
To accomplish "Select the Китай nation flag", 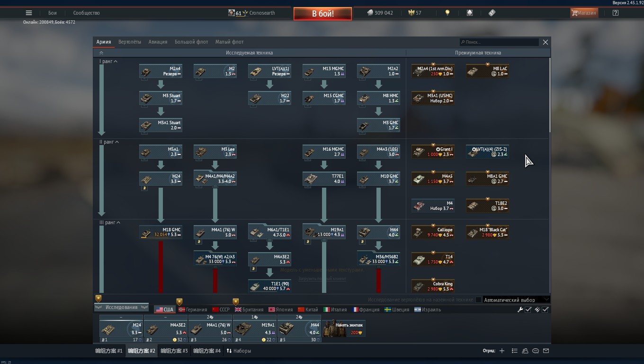I will click(x=308, y=309).
